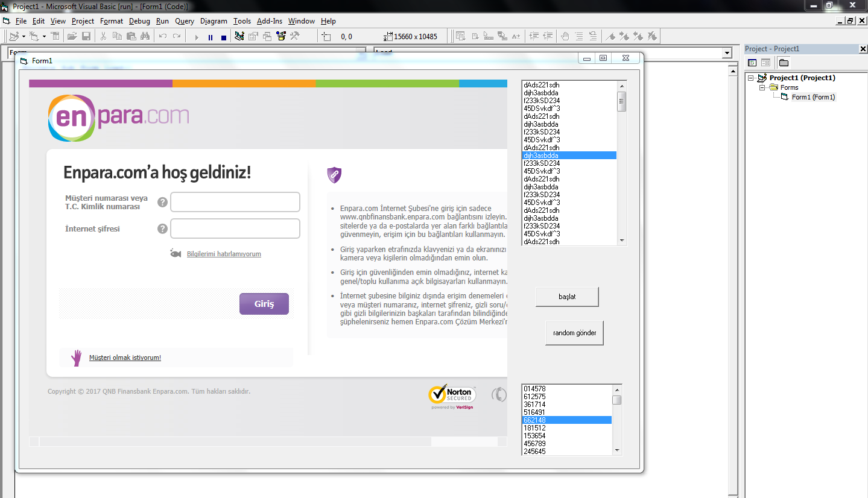This screenshot has width=868, height=498.
Task: Click the Paste clipboard icon
Action: 131,36
